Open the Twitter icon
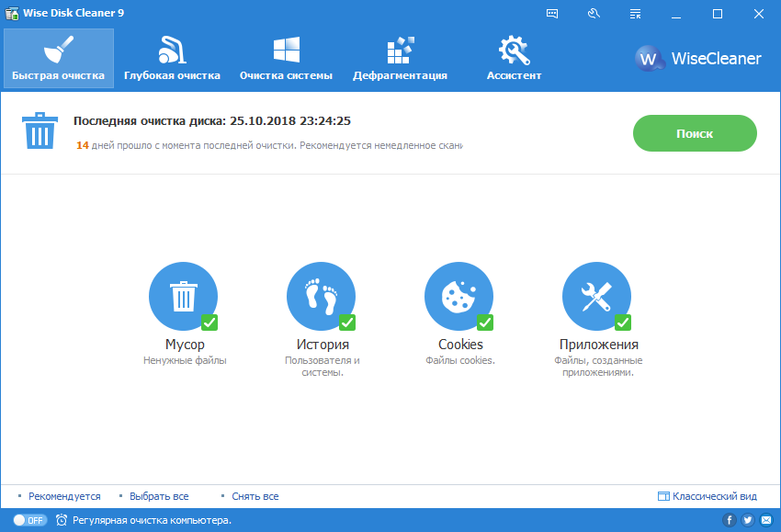The image size is (781, 532). (x=748, y=520)
